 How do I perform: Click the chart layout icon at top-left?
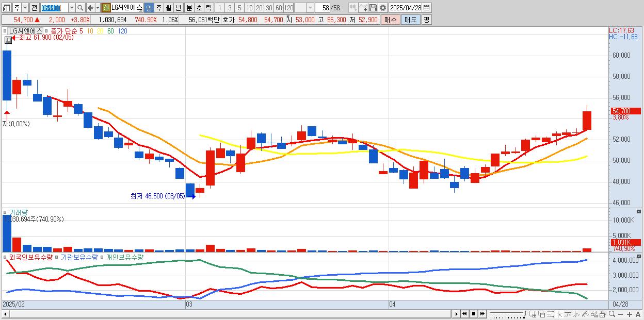pyautogui.click(x=6, y=8)
